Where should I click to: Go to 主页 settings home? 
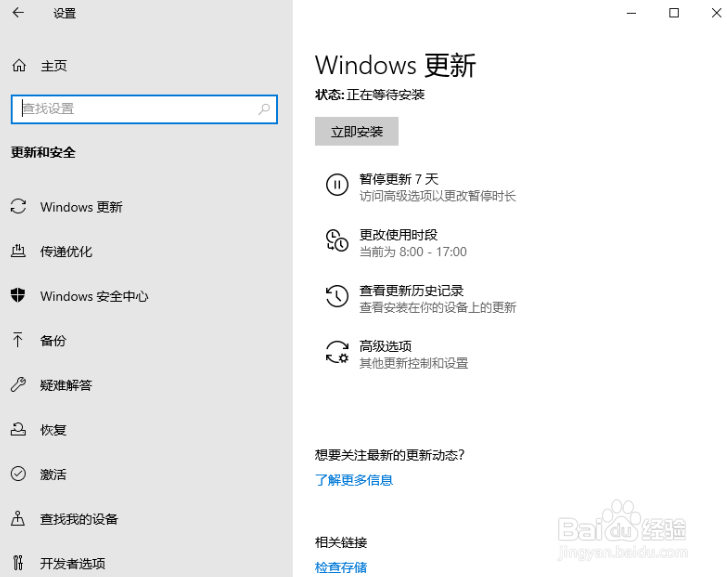[x=53, y=66]
